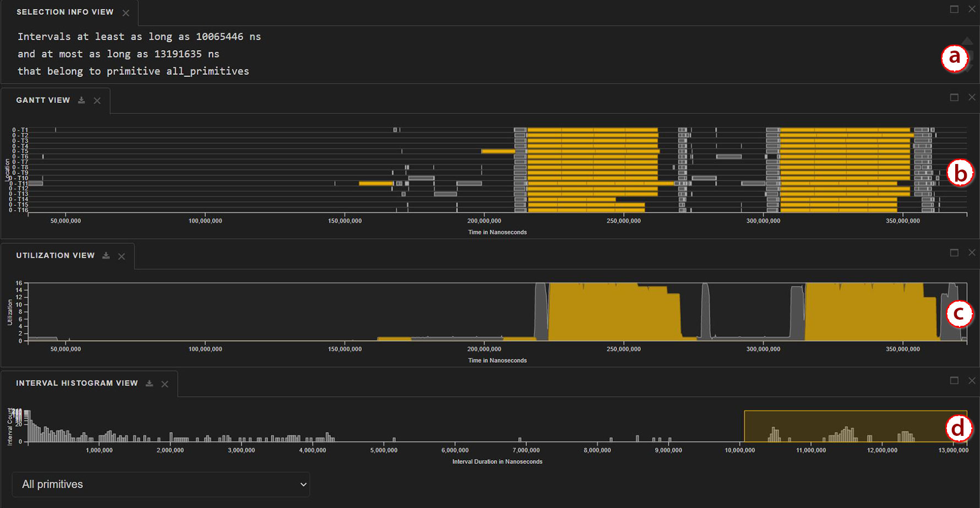This screenshot has width=980, height=508.
Task: Select the Utilization View tab
Action: (55, 255)
